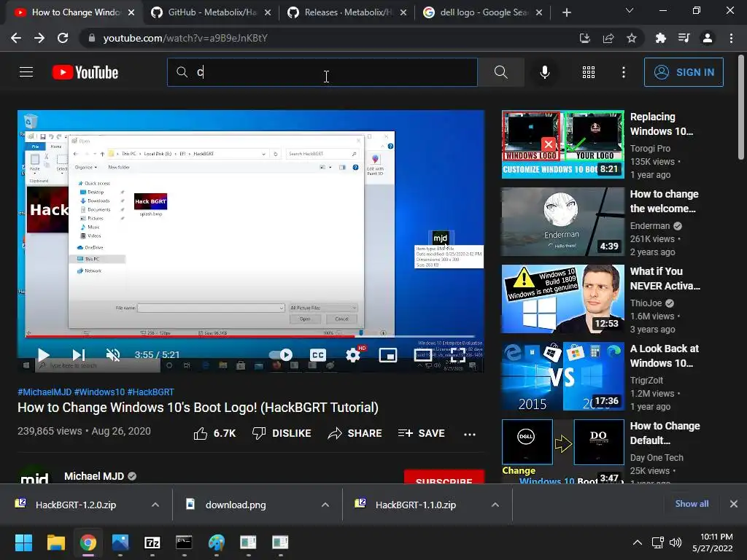Enable miniplayer mode

[388, 355]
